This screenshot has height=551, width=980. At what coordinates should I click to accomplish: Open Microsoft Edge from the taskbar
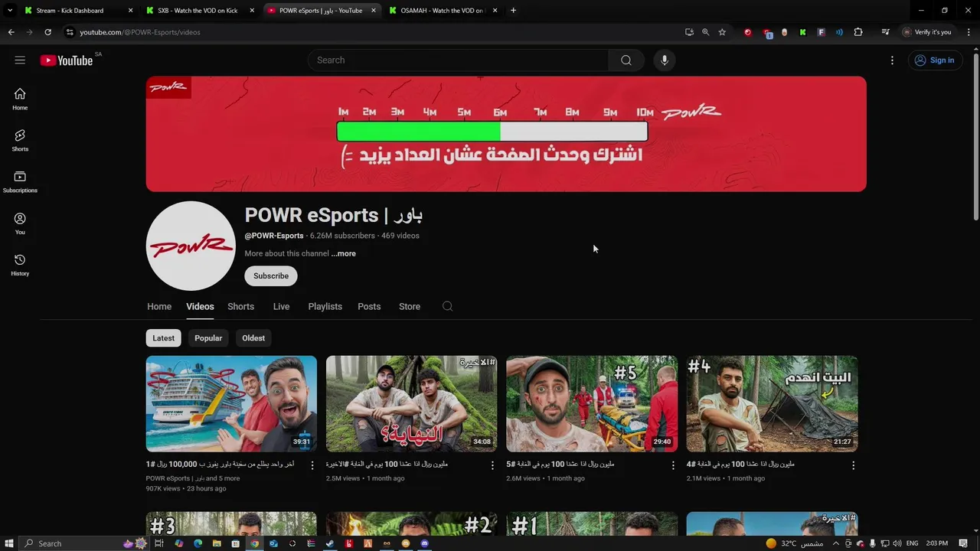click(198, 543)
